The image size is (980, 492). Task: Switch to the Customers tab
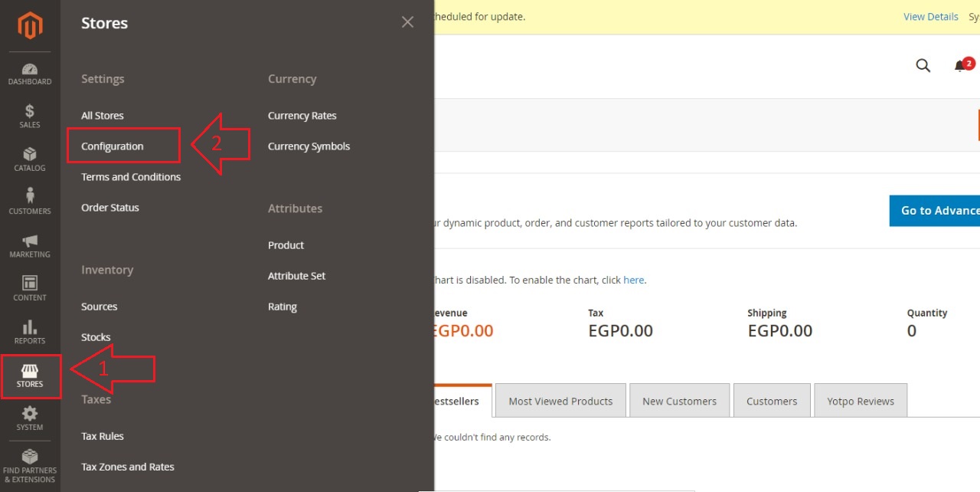coord(772,401)
